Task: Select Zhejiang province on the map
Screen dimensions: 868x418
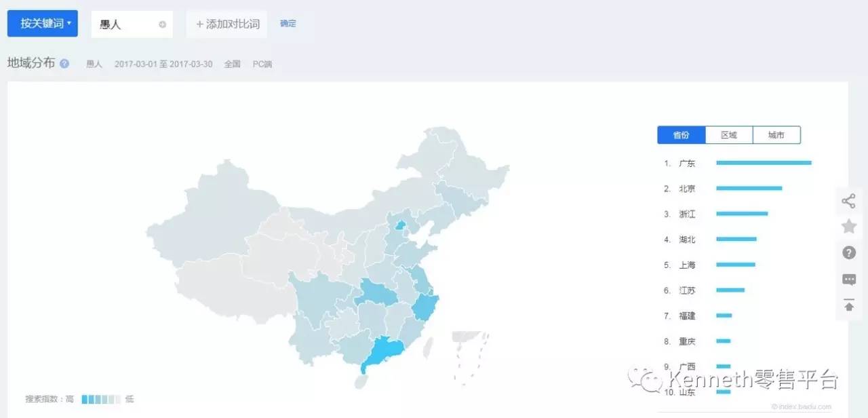Action: (x=426, y=305)
